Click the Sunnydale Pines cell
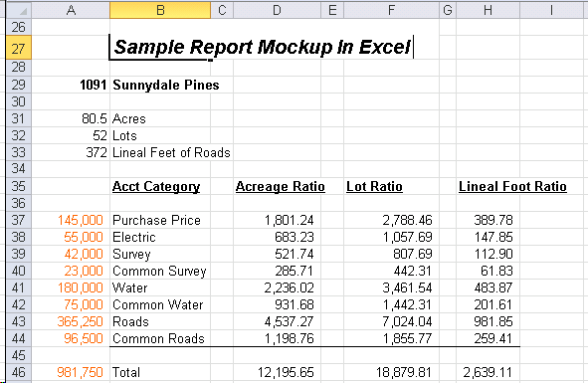588x383 pixels. point(166,85)
